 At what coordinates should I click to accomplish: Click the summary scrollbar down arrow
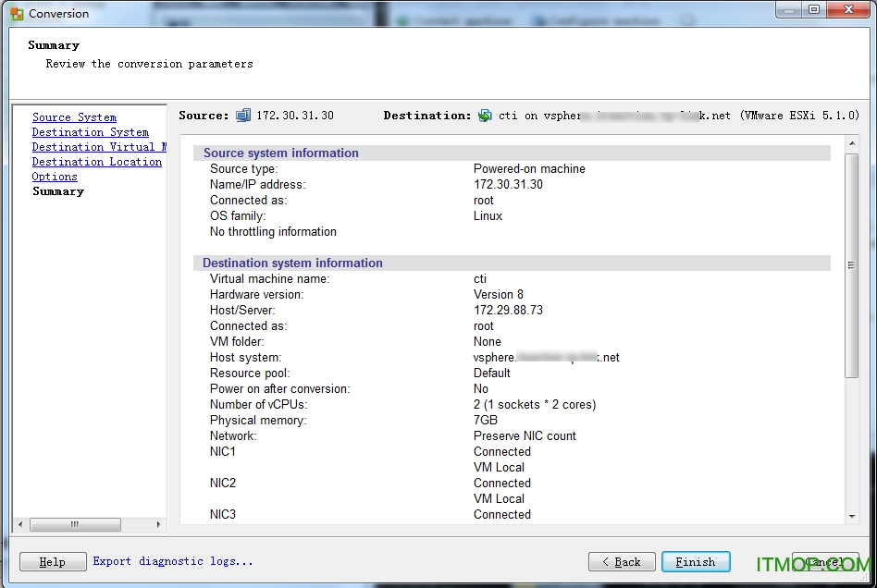852,517
